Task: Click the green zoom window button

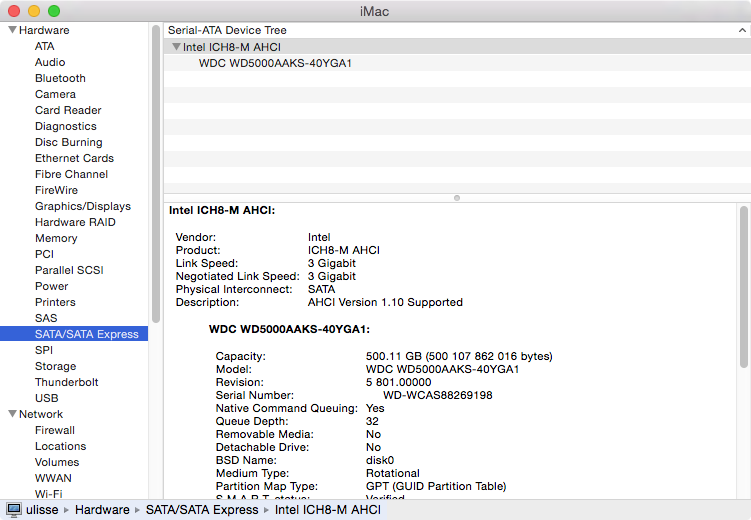Action: 54,11
